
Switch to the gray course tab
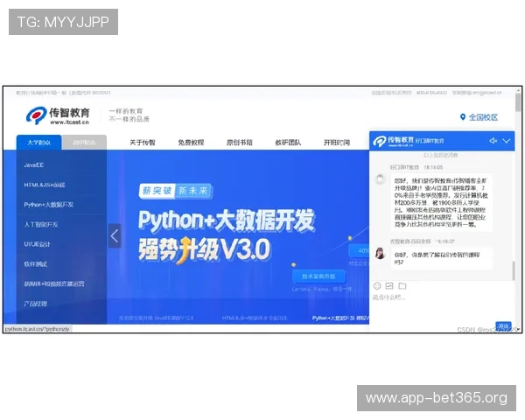(84, 143)
